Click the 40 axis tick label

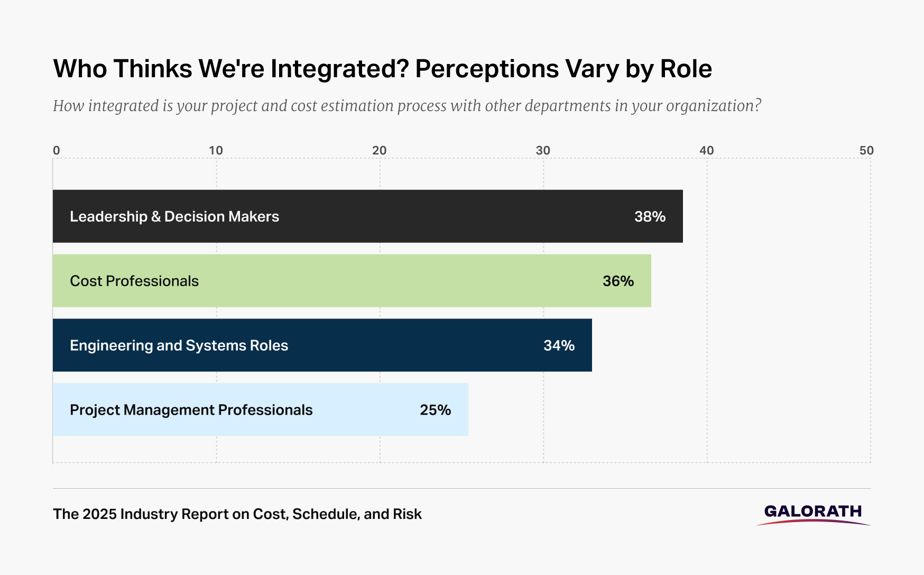click(x=707, y=150)
